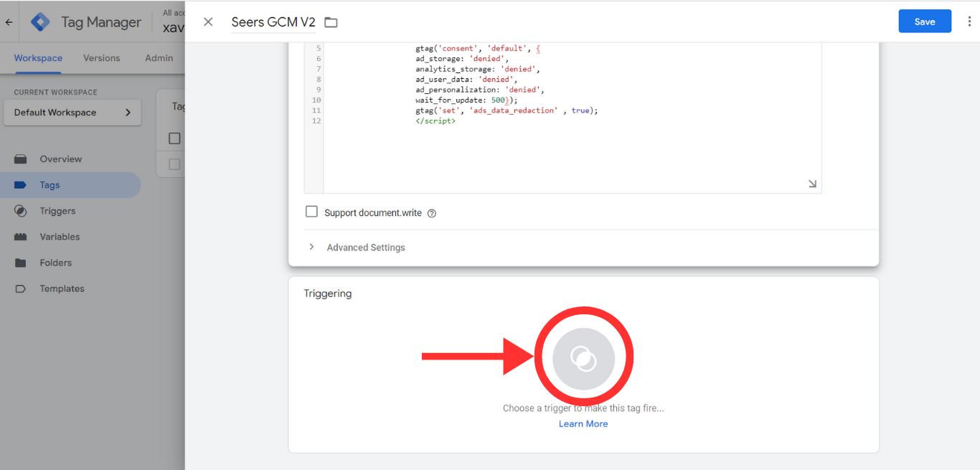This screenshot has height=470, width=980.
Task: Open Variables in the sidebar
Action: click(x=60, y=237)
